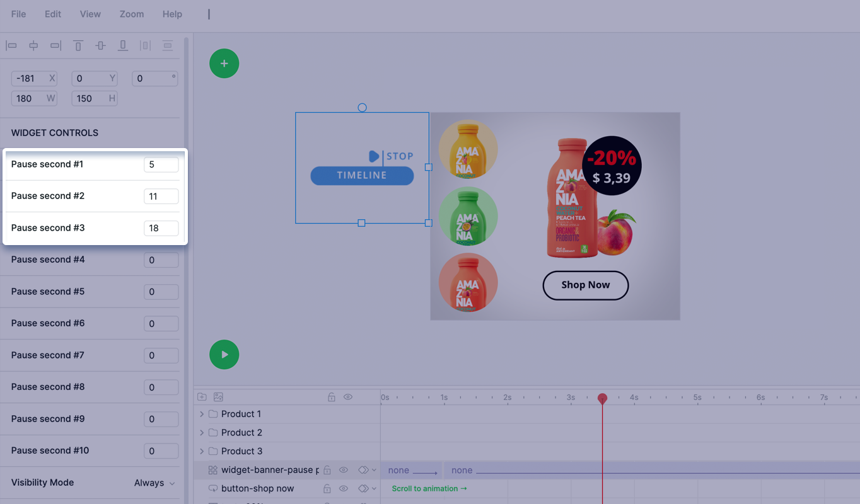Hide the button-shop now layer
860x504 pixels.
coord(344,488)
